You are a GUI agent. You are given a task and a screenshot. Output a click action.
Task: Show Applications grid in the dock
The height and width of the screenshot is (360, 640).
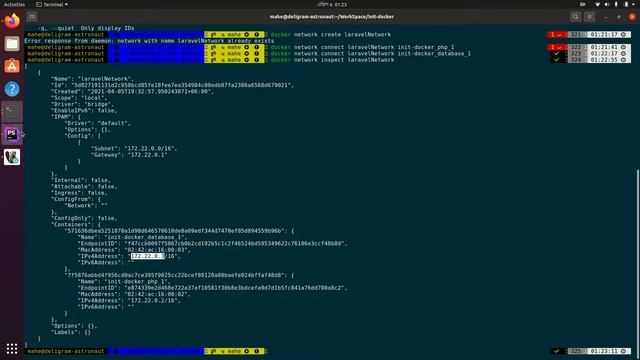(x=12, y=348)
